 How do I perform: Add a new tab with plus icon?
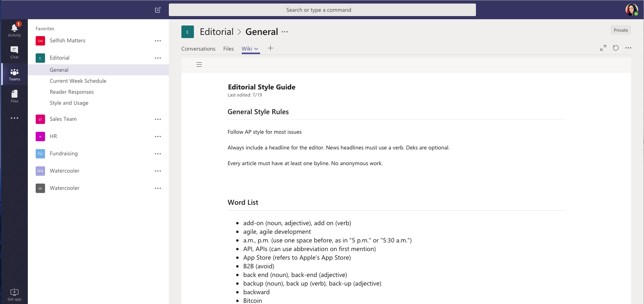point(270,48)
